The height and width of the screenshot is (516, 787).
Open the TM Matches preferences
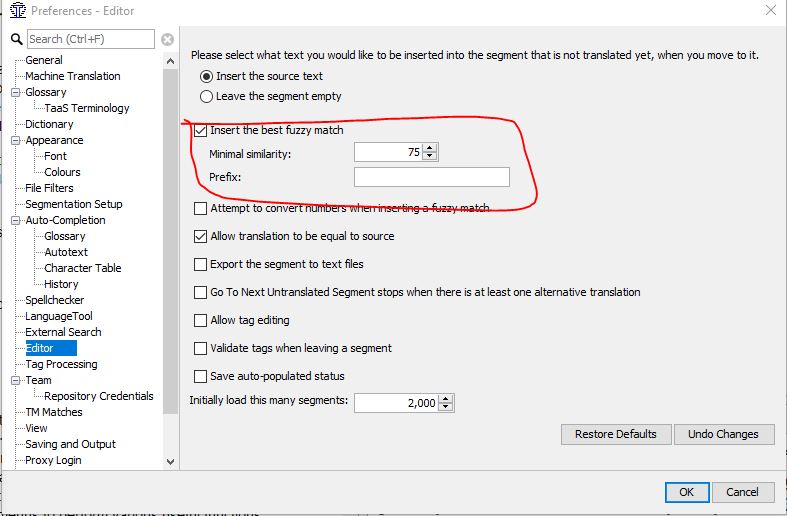coord(54,412)
